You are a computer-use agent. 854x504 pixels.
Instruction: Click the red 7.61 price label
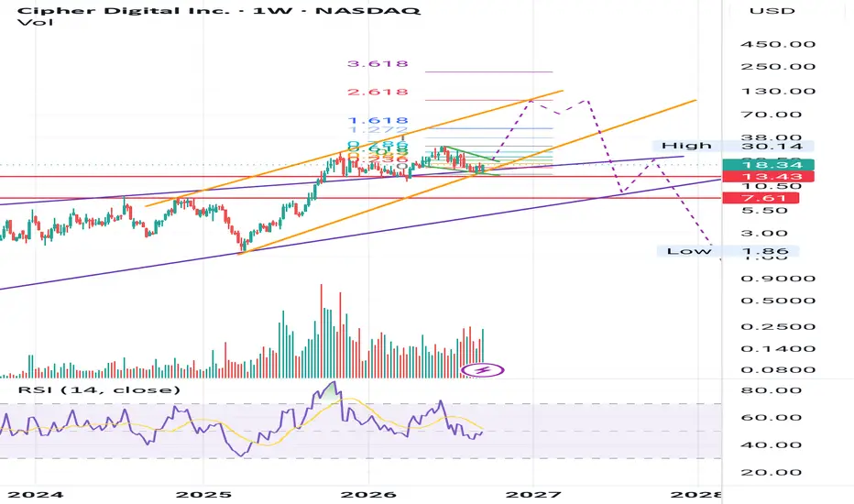[761, 198]
